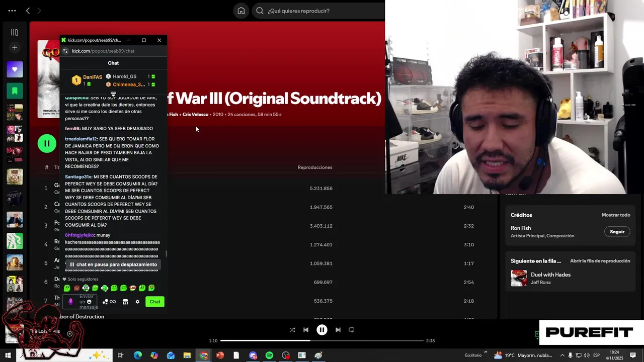Open emoji picker in message field

pyautogui.click(x=89, y=302)
